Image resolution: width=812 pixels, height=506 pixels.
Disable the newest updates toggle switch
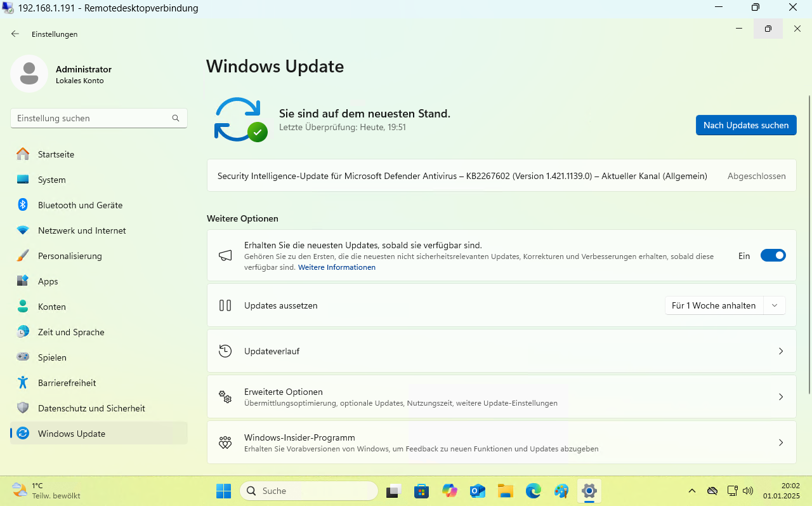click(x=773, y=256)
